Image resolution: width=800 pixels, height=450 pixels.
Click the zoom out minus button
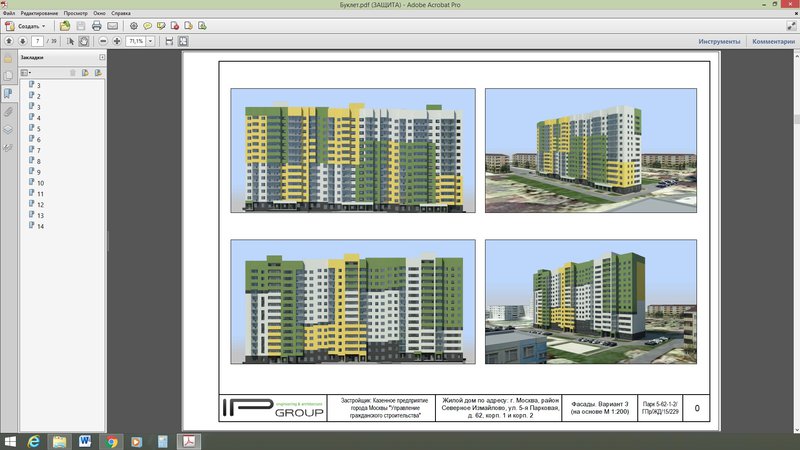(x=102, y=42)
